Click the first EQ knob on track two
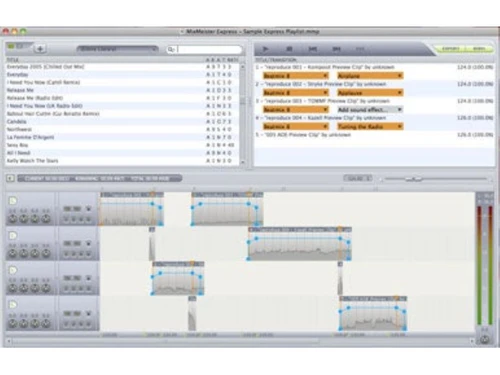The width and height of the screenshot is (500, 375). [13, 254]
